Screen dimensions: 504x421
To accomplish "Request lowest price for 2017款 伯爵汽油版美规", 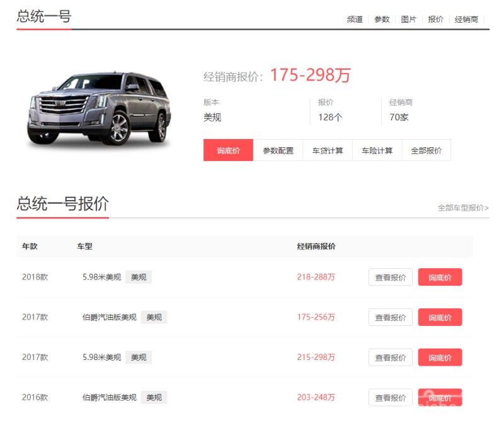I will (x=440, y=318).
